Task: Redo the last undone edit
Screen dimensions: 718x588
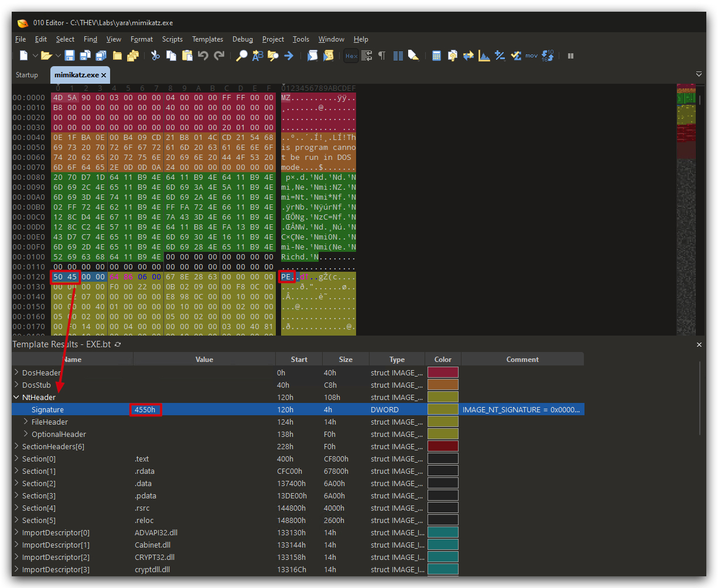Action: (x=219, y=56)
